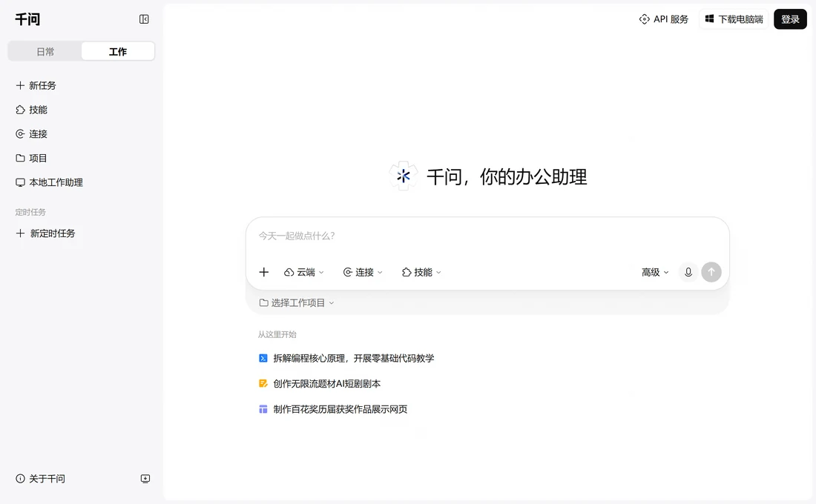Viewport: 816px width, 504px height.
Task: Click the 登录 button
Action: pos(790,19)
